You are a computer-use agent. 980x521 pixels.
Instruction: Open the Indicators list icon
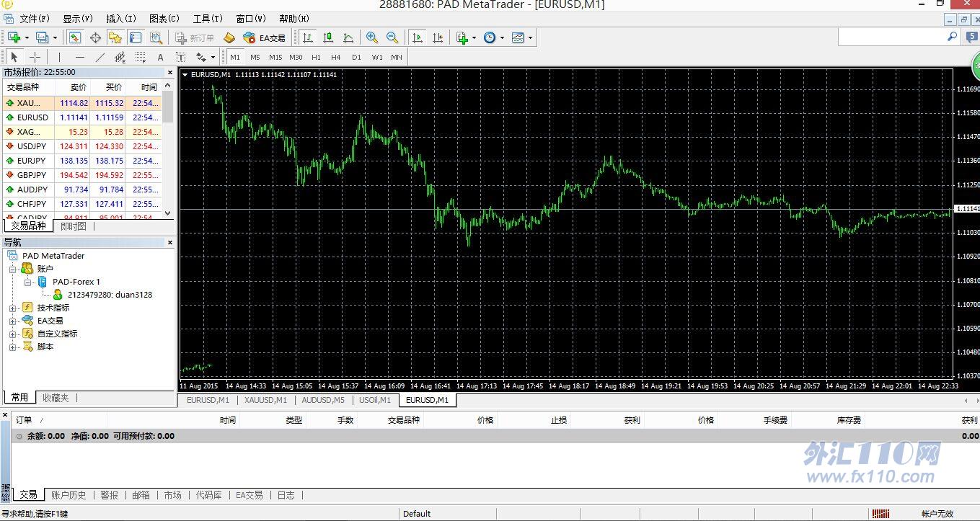tap(462, 37)
